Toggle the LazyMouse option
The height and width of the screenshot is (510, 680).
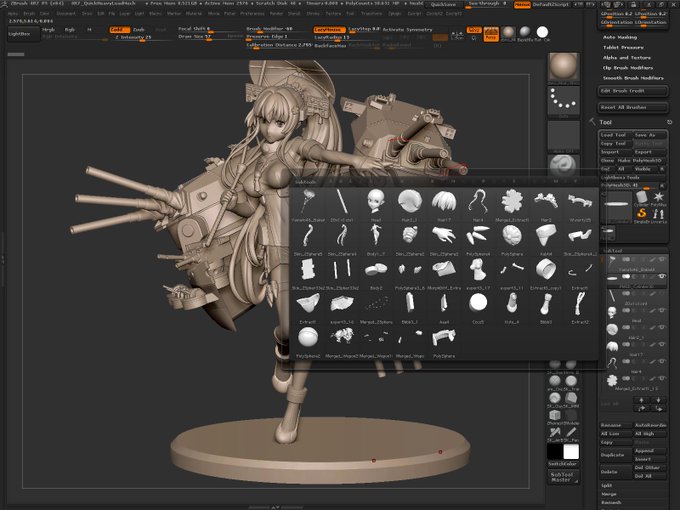pos(329,29)
